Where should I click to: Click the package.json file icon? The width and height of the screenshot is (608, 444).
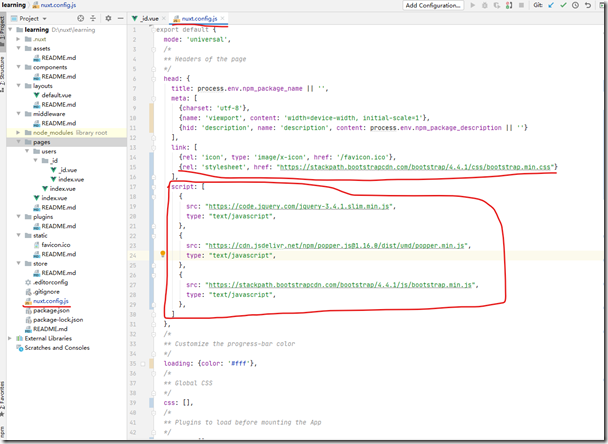(x=28, y=311)
